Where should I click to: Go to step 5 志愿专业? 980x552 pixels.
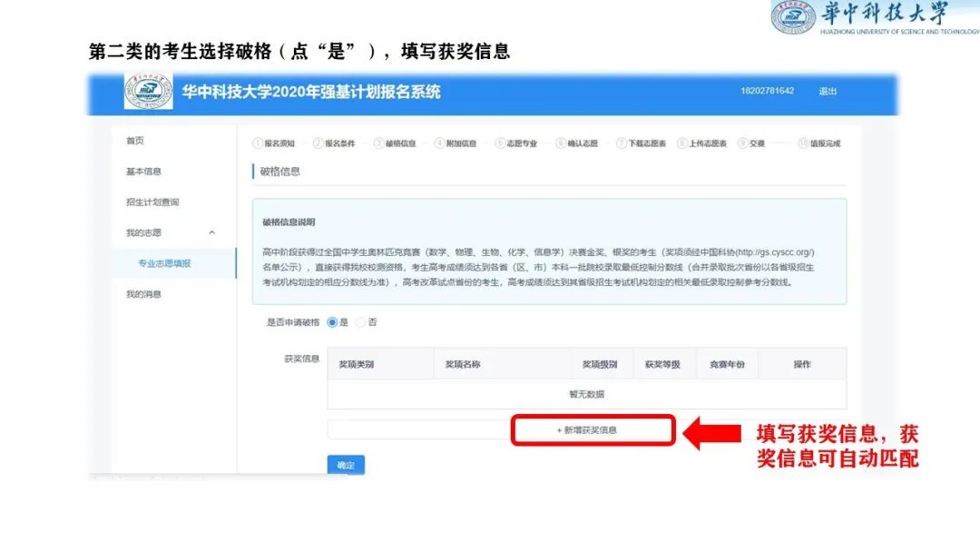pyautogui.click(x=516, y=143)
